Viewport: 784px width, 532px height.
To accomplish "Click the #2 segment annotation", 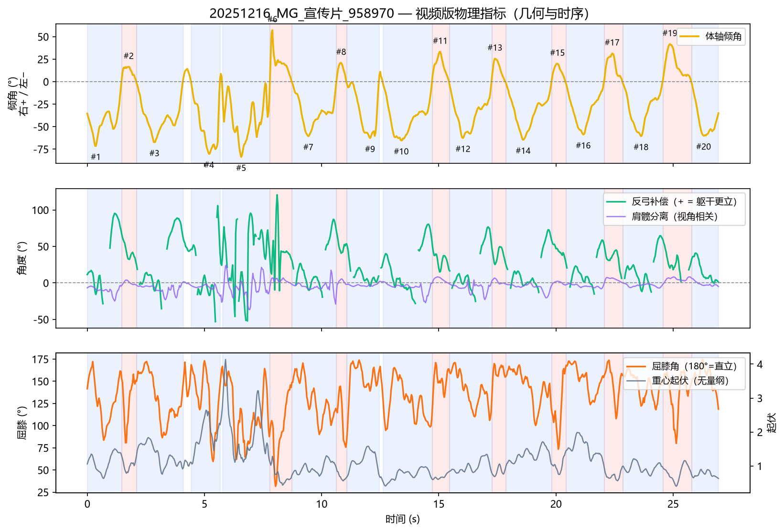I will click(129, 56).
